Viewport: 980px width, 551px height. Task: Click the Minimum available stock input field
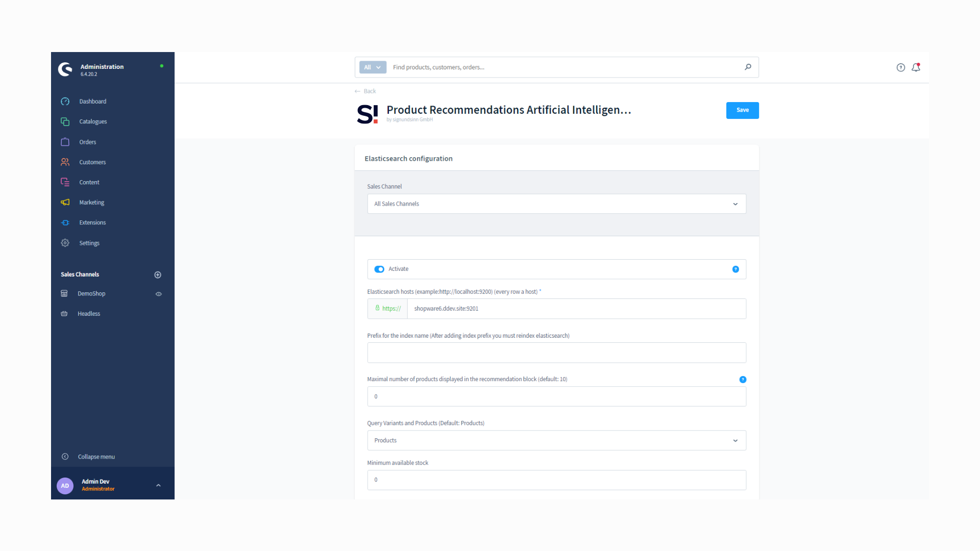557,479
